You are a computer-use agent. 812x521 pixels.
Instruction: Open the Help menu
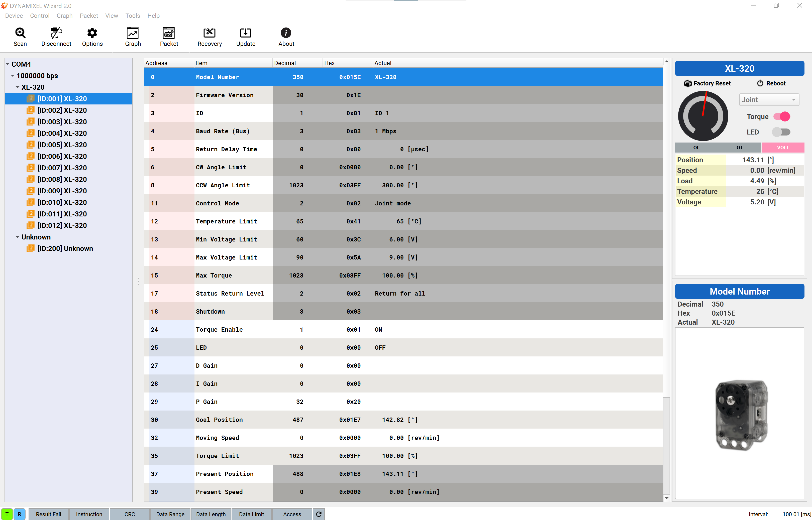tap(153, 16)
